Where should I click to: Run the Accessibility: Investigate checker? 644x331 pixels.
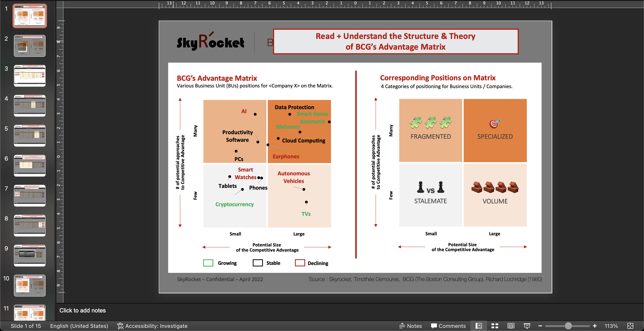tap(152, 326)
